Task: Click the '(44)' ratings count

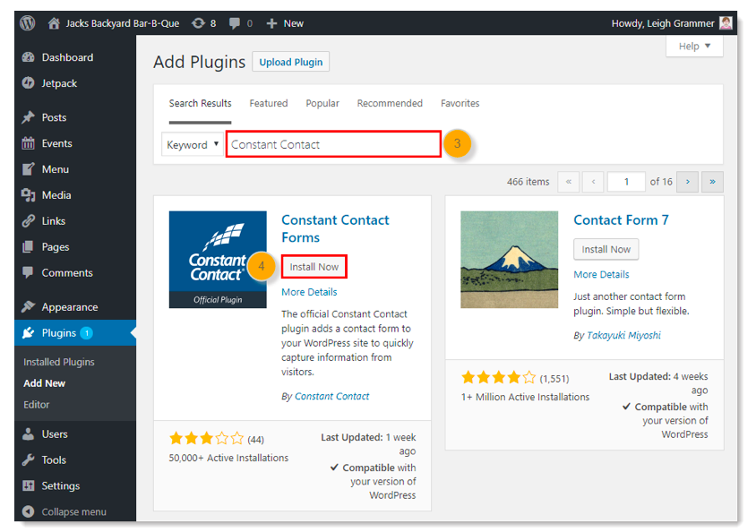Action: coord(255,440)
